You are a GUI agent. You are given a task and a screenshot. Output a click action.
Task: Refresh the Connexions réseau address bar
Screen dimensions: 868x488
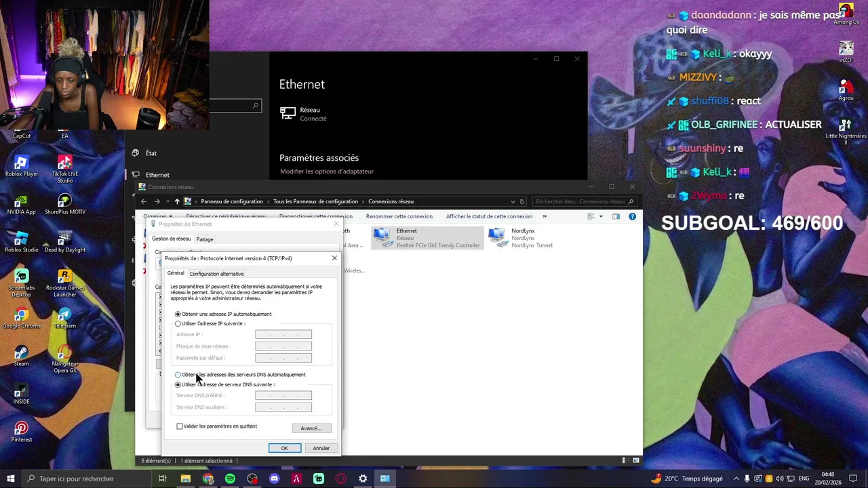(522, 201)
